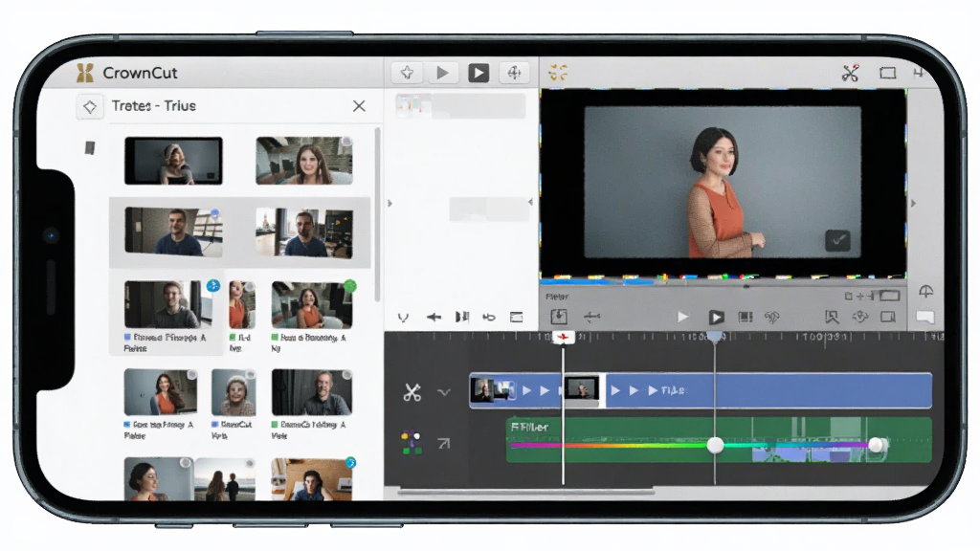Viewport: 980px width, 551px height.
Task: Click the import box icon below the Fleter label
Action: tap(559, 317)
